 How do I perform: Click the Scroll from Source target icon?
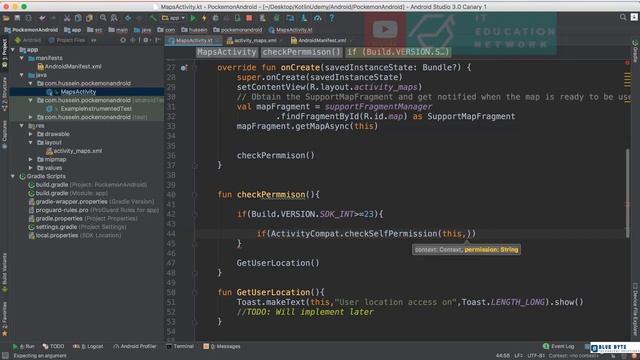pos(123,40)
